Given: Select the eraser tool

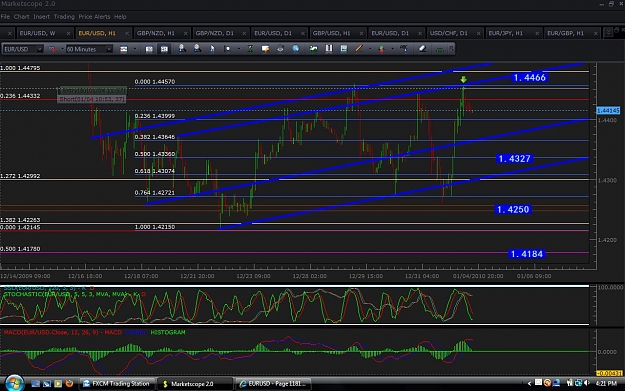Looking at the screenshot, I should click(x=422, y=49).
